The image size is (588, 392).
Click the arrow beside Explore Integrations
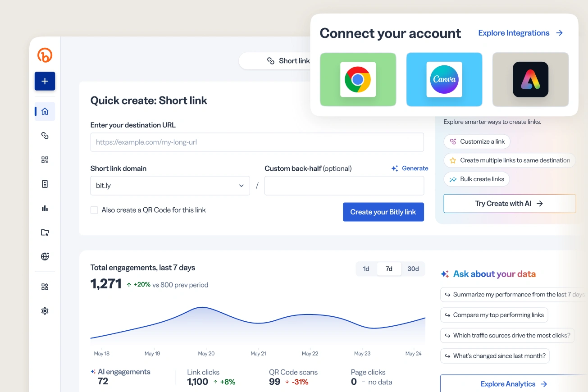[x=560, y=33]
